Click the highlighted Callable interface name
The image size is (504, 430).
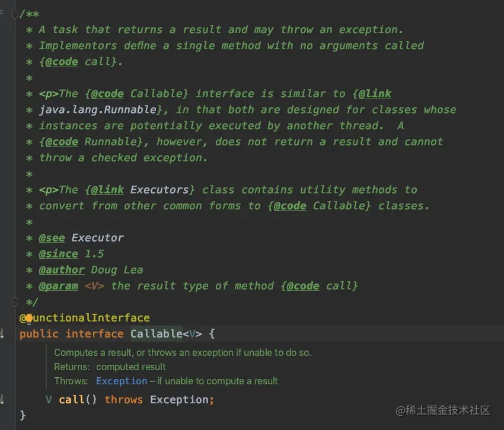point(157,334)
